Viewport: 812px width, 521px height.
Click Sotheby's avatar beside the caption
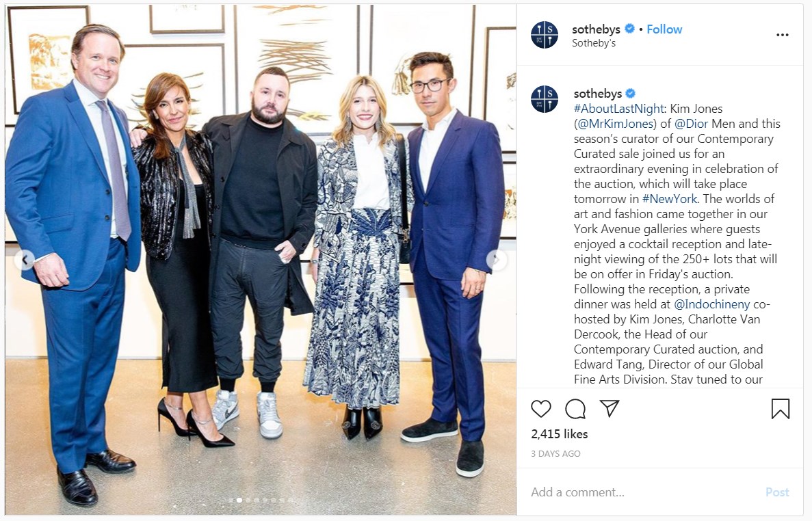[x=545, y=99]
